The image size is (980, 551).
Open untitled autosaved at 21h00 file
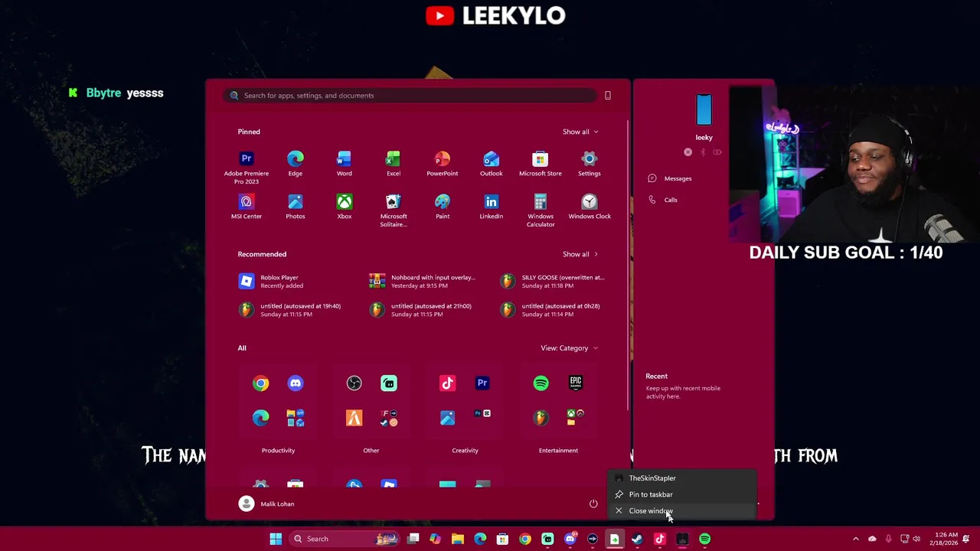click(x=421, y=310)
